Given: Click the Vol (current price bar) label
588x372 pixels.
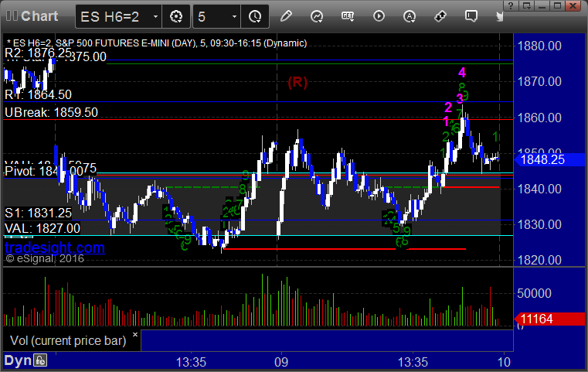Looking at the screenshot, I should coord(68,340).
